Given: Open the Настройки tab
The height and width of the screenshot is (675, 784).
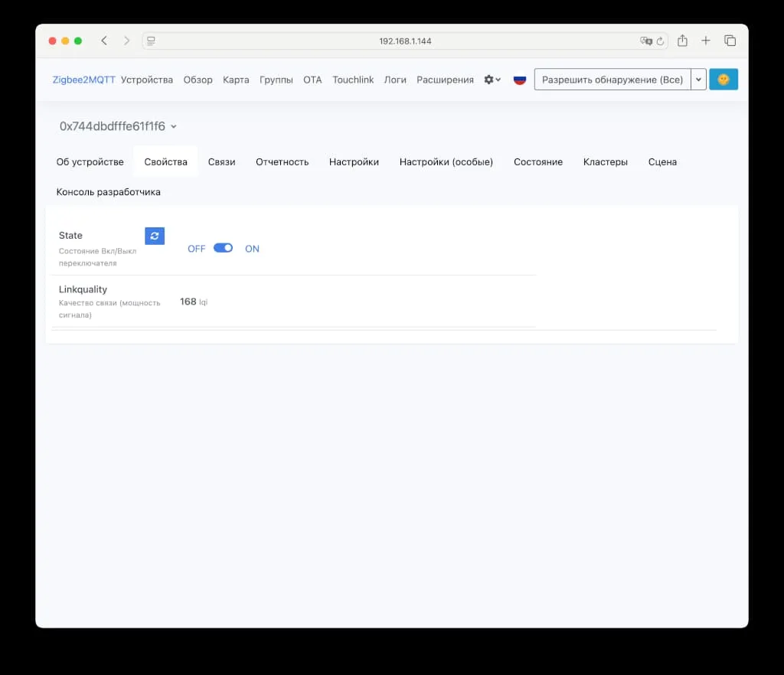Looking at the screenshot, I should point(354,162).
